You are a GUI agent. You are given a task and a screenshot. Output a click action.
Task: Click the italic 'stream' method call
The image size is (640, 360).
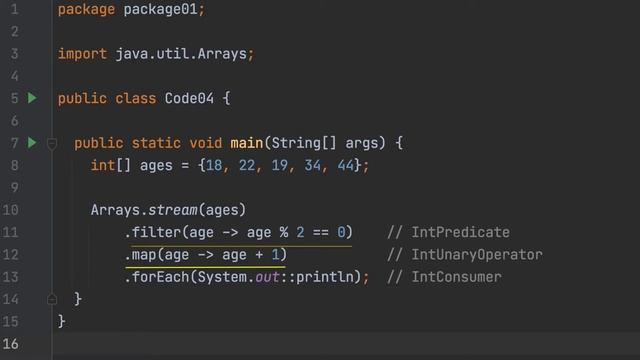(x=173, y=210)
